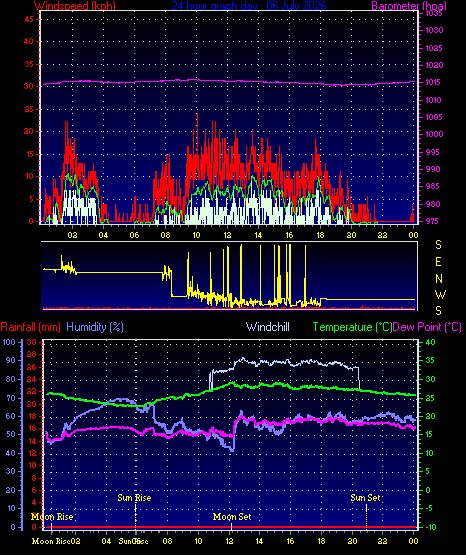This screenshot has height=555, width=466.
Task: Click the Windspeed (kph) axis title
Action: point(75,6)
